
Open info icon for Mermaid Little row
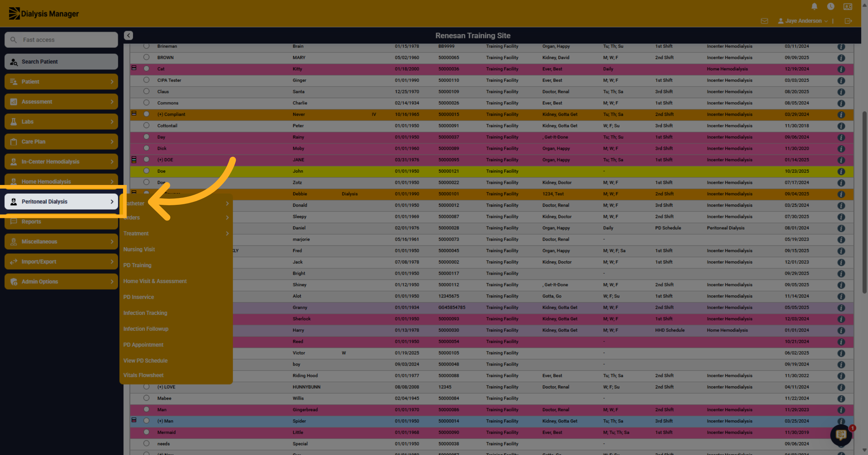pyautogui.click(x=841, y=433)
